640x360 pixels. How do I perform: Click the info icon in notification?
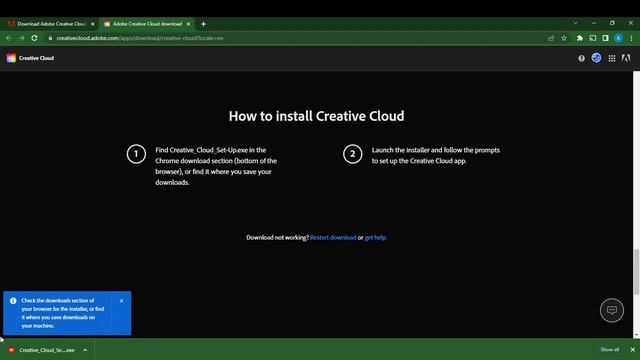13,301
